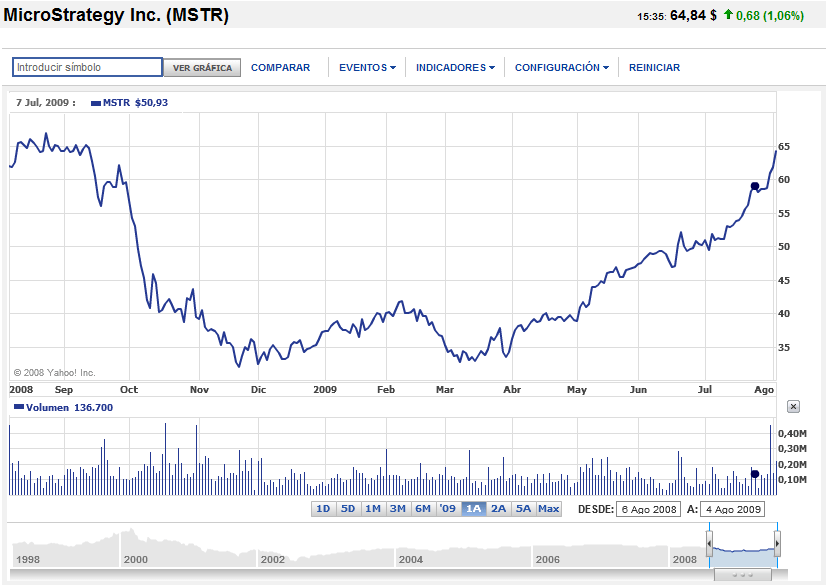
Task: Open the Eventos dropdown menu
Action: pos(367,68)
